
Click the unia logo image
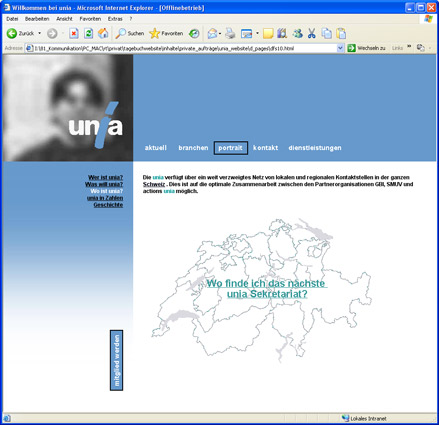pyautogui.click(x=95, y=125)
